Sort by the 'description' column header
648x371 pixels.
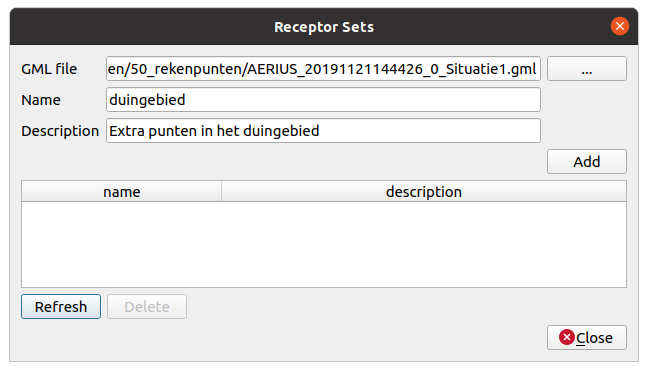(424, 192)
